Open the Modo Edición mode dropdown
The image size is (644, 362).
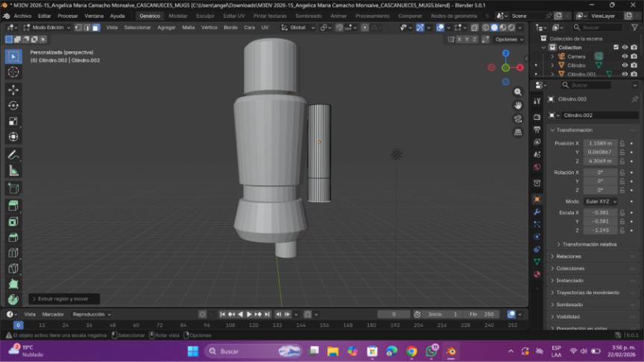tap(47, 28)
